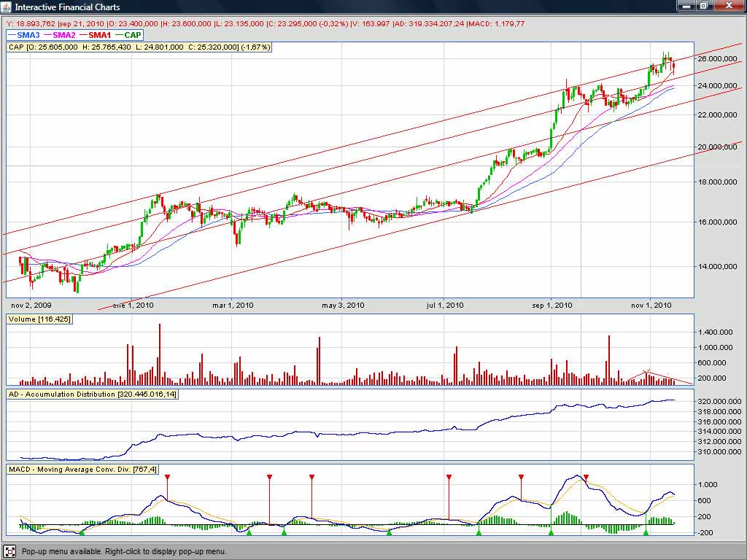The image size is (747, 560).
Task: Click the red MACD sell marker nearest jul 1, 2010
Action: pyautogui.click(x=449, y=477)
